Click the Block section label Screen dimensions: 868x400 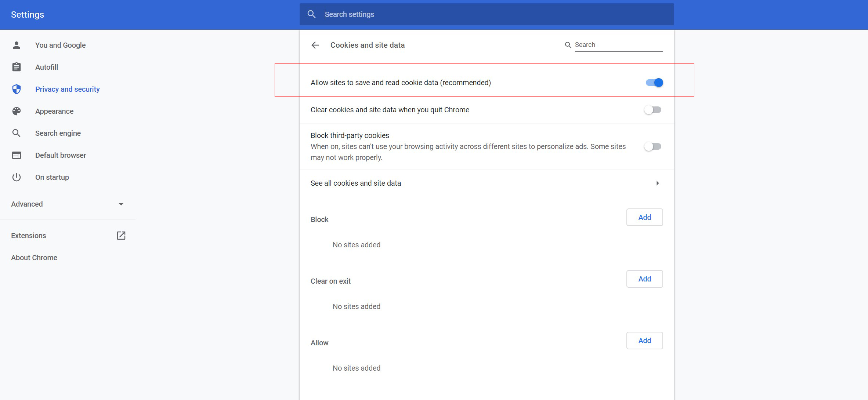[x=319, y=219]
